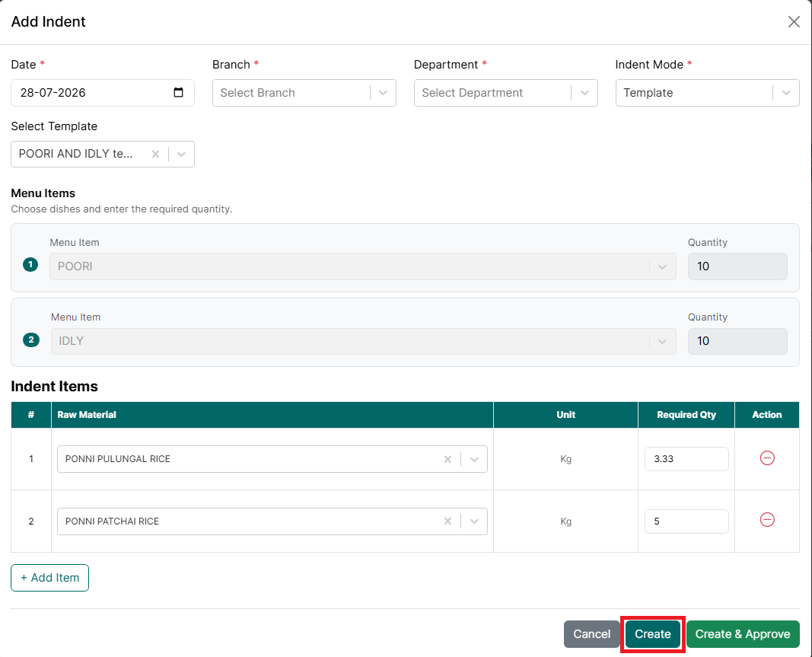Image resolution: width=812 pixels, height=657 pixels.
Task: Expand the IDLY menu item dropdown
Action: point(662,342)
